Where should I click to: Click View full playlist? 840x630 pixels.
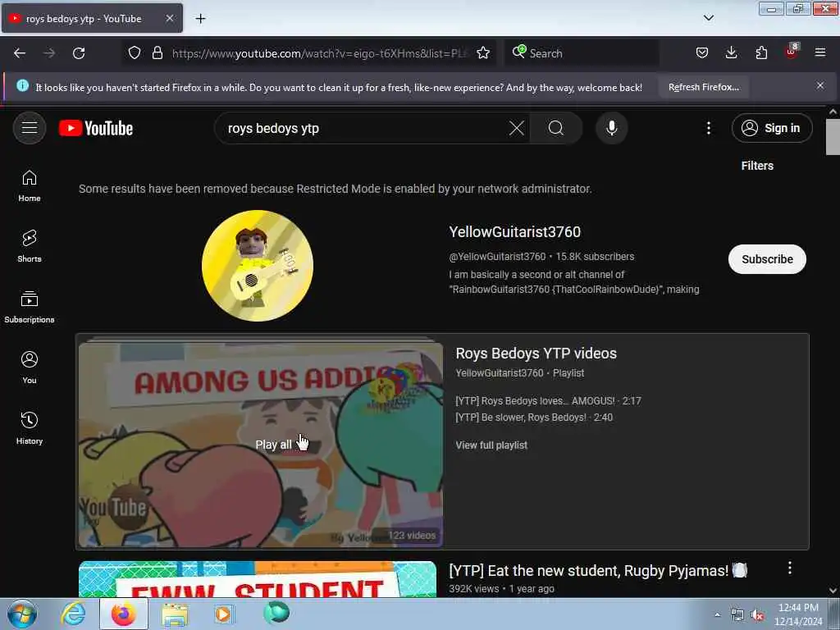pyautogui.click(x=491, y=445)
